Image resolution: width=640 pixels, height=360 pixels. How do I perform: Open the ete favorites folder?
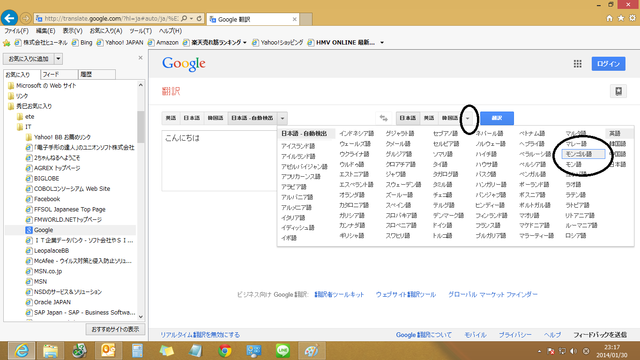(25, 117)
